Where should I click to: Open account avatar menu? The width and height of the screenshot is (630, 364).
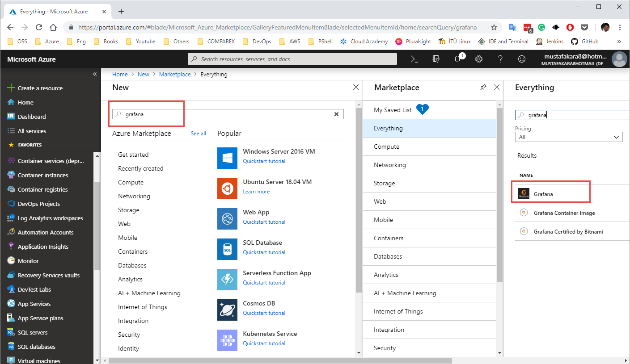click(619, 59)
